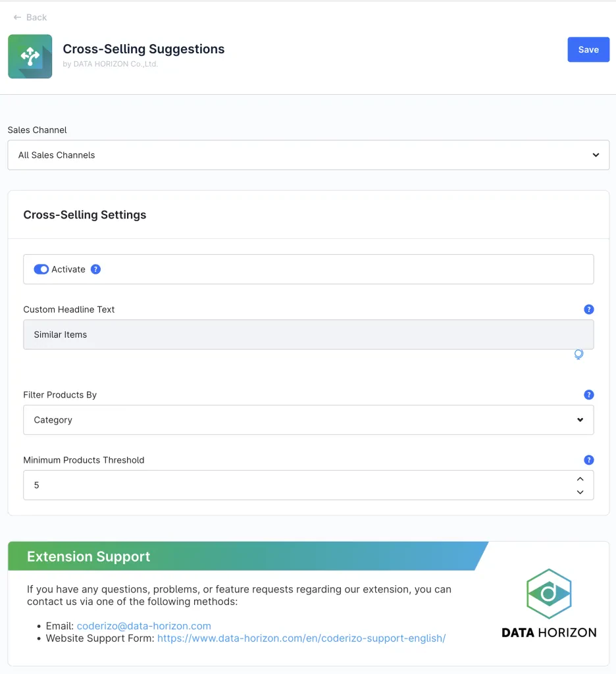Show help for Minimum Products Threshold
616x674 pixels.
click(x=588, y=460)
